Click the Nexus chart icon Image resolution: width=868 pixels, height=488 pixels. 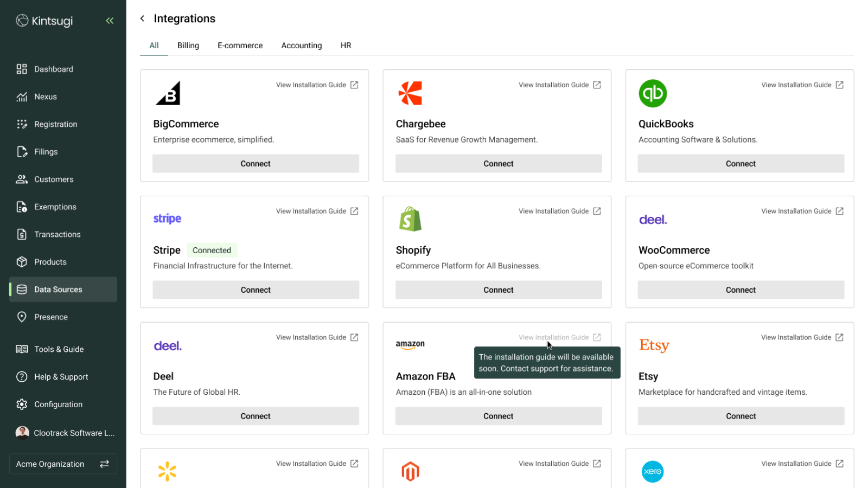(x=22, y=97)
